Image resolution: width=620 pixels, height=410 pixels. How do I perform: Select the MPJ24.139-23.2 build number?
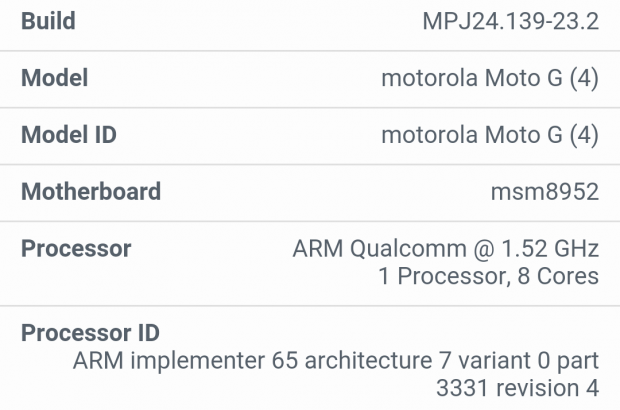click(x=511, y=21)
